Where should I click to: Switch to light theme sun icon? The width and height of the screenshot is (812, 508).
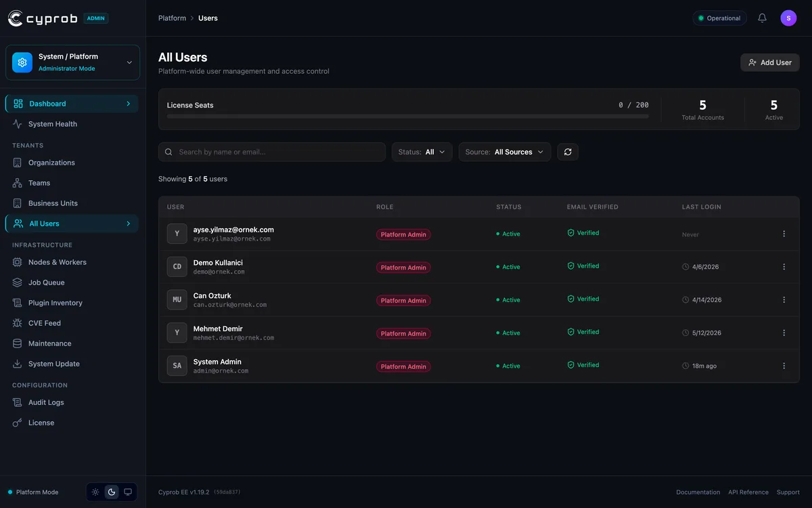click(x=95, y=492)
